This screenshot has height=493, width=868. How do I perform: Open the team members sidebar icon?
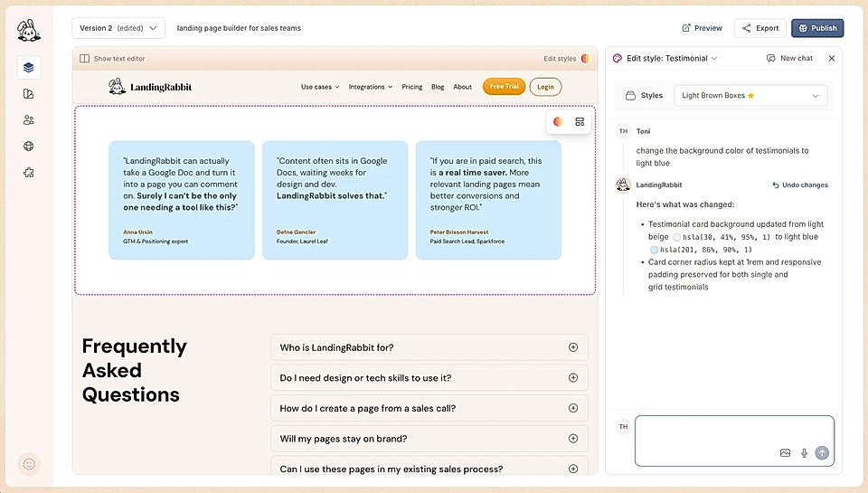click(29, 119)
